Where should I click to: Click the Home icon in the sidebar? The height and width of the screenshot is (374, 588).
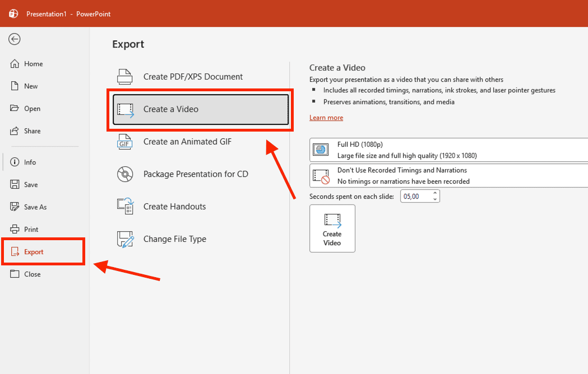pos(15,64)
